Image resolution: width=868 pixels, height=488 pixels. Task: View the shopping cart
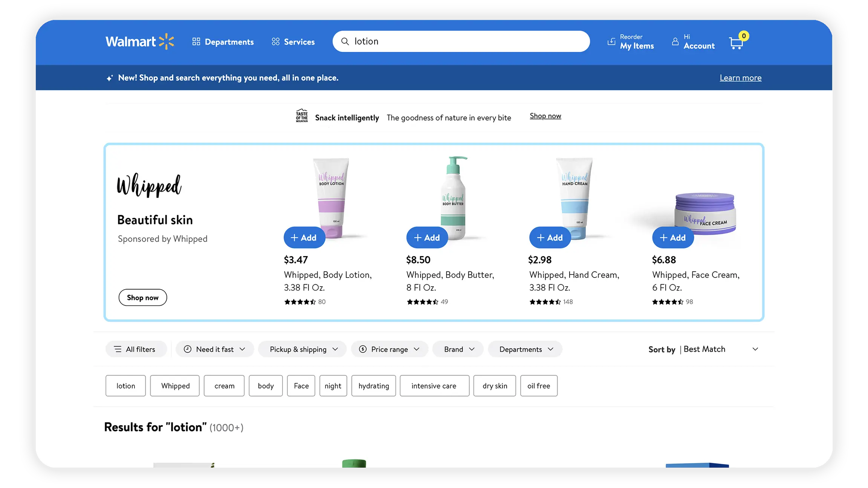click(736, 42)
